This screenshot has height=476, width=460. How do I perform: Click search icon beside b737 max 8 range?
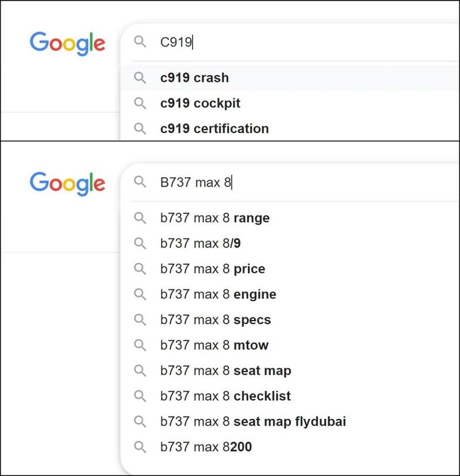click(140, 218)
